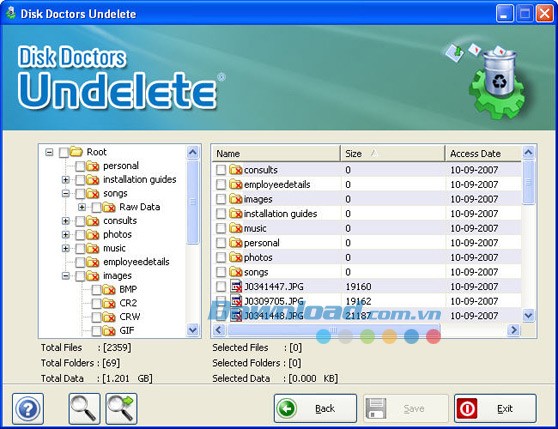Open the Help question mark button
Viewport: 558px width, 429px height.
(28, 409)
